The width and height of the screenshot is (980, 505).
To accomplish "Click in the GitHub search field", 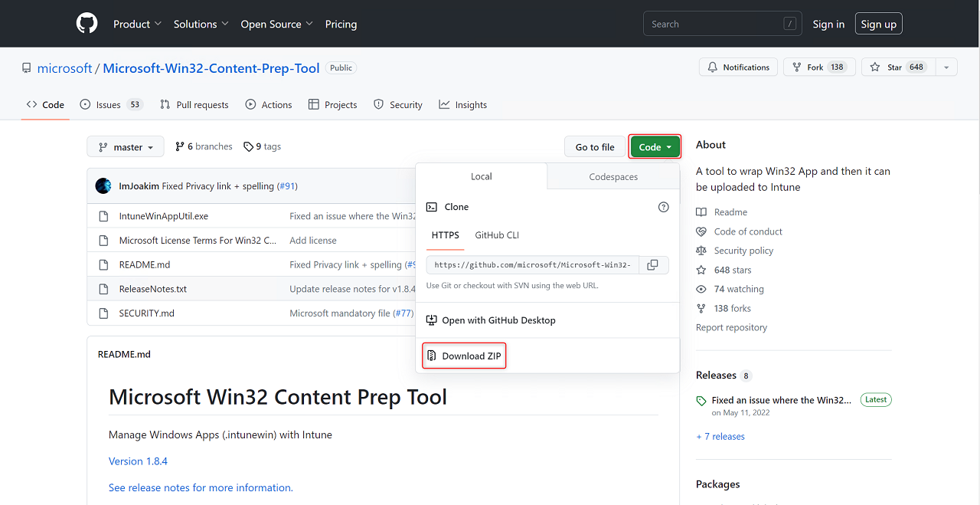I will point(712,24).
